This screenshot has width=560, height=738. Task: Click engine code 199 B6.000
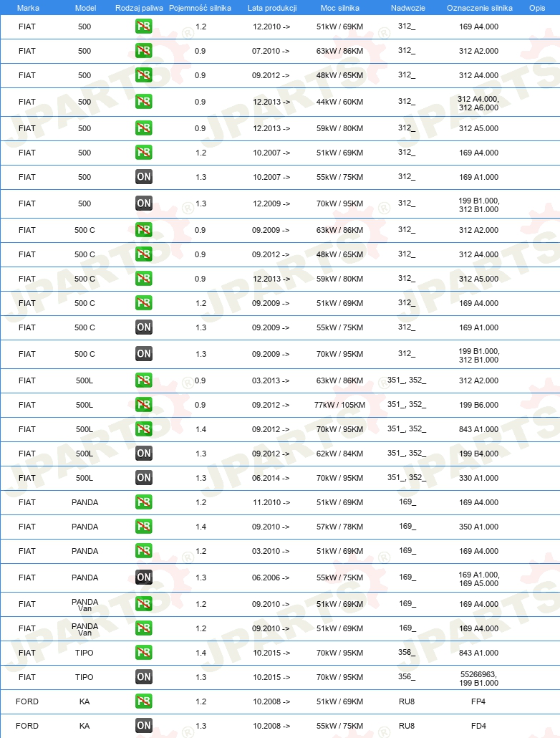coord(478,405)
